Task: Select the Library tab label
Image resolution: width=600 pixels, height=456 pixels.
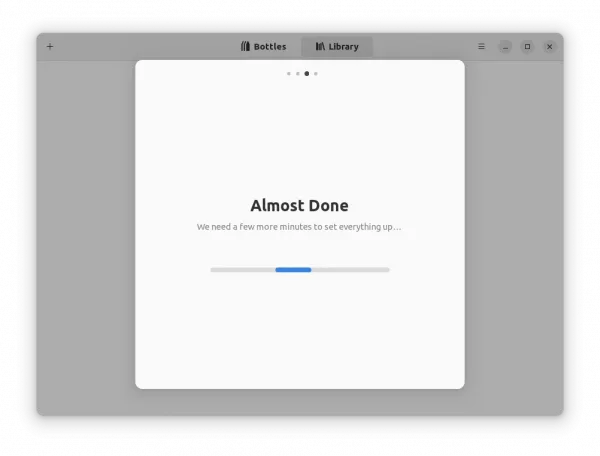Action: tap(343, 47)
